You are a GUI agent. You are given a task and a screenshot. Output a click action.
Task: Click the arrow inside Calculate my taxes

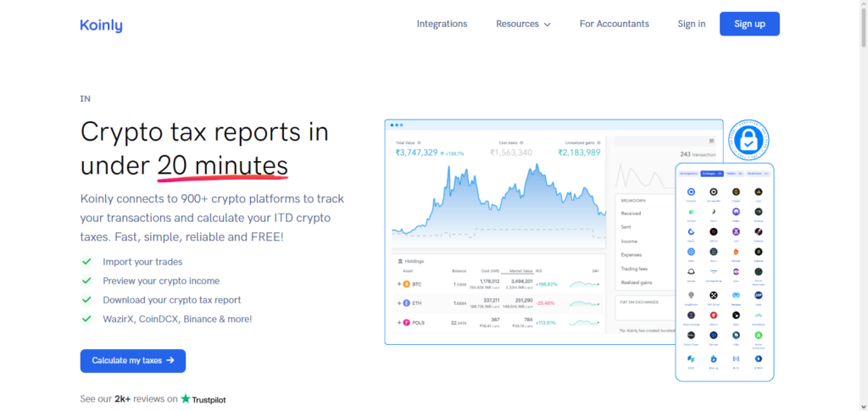[x=170, y=360]
